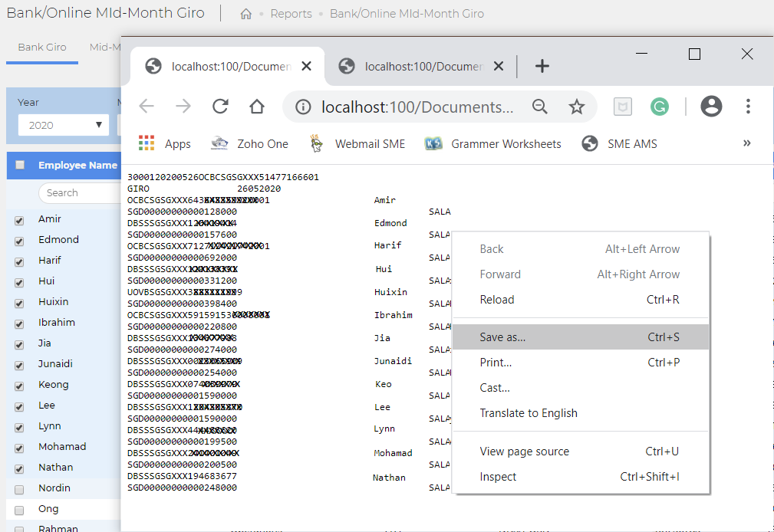Open the Chrome profile avatar
The height and width of the screenshot is (532, 774).
(x=711, y=107)
